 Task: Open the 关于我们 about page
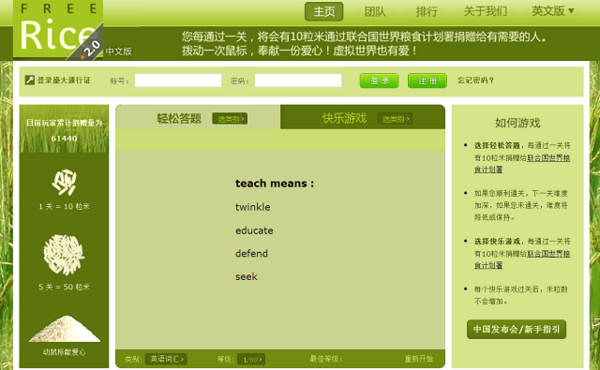[x=485, y=11]
